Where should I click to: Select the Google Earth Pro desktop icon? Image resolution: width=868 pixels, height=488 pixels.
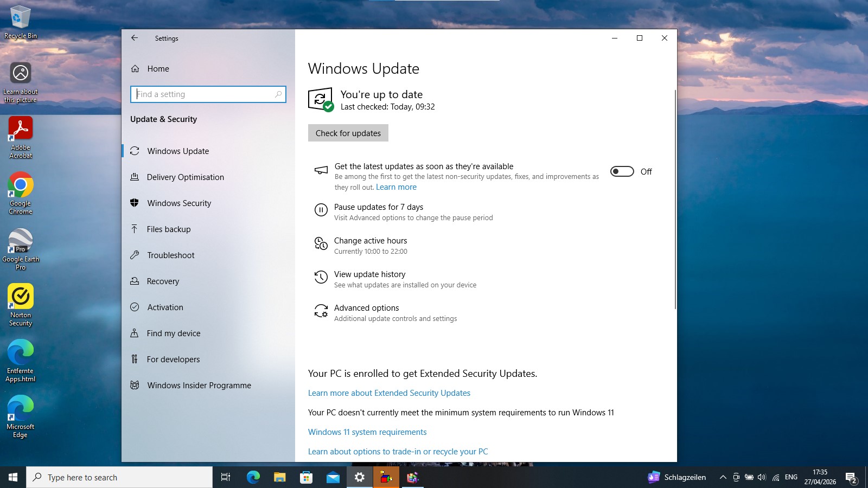point(21,249)
